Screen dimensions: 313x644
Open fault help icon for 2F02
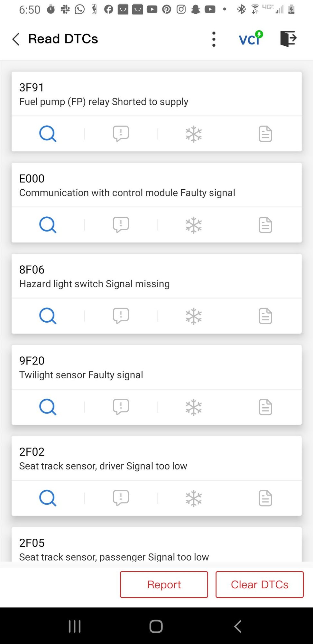pos(121,498)
